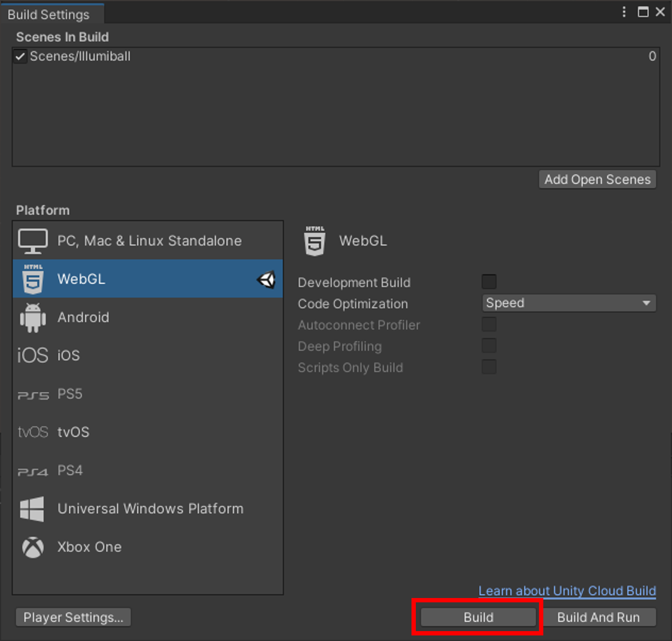Click the Windows logo for Universal Windows Platform

click(x=32, y=509)
